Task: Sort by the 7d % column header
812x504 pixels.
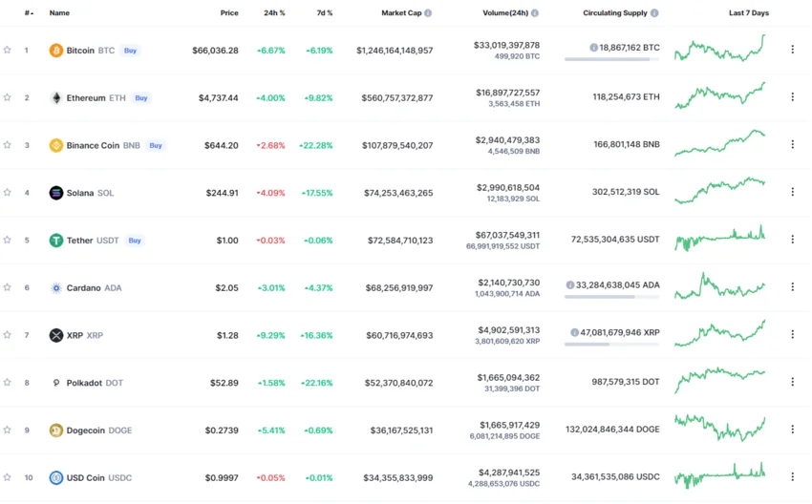Action: (325, 13)
